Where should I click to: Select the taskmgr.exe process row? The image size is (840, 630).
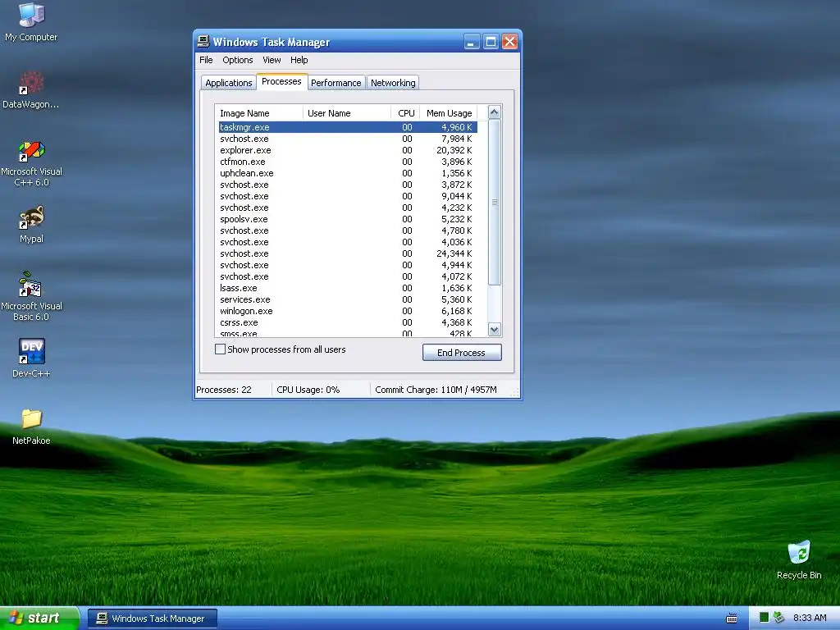click(348, 127)
